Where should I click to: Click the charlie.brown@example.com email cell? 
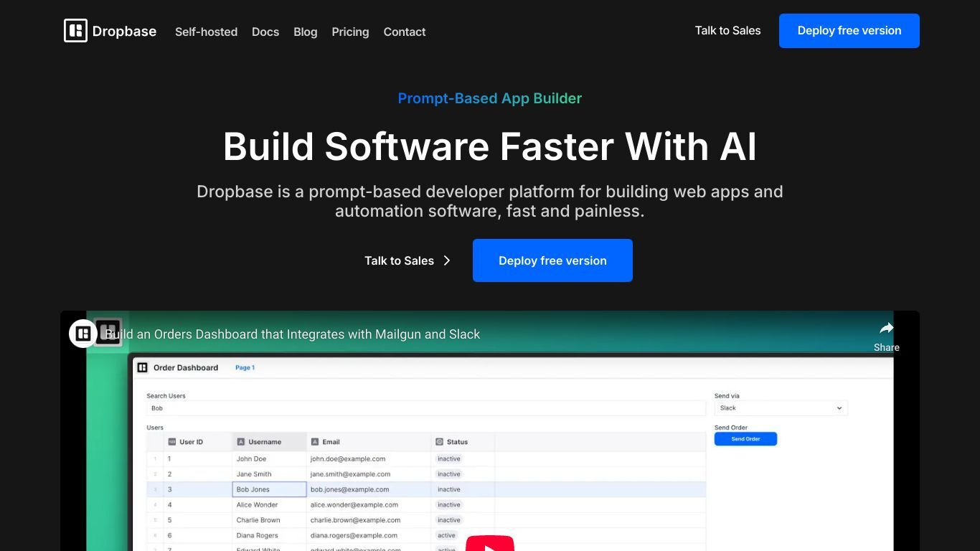tap(369, 520)
